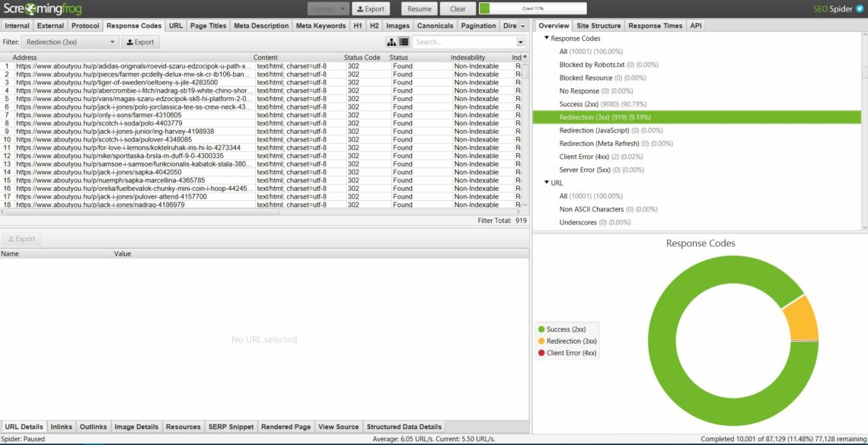This screenshot has height=445, width=868.
Task: Switch to tree view icon
Action: [391, 42]
